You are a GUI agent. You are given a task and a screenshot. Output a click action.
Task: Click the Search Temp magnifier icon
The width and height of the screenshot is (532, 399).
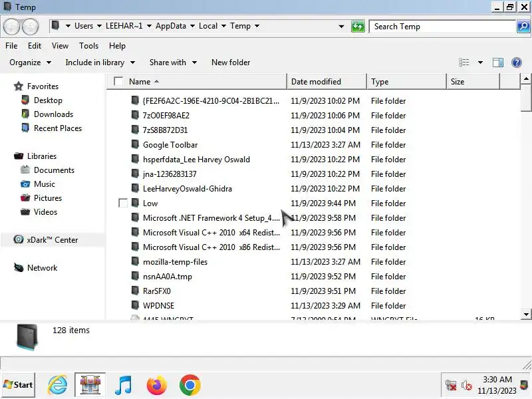point(523,26)
